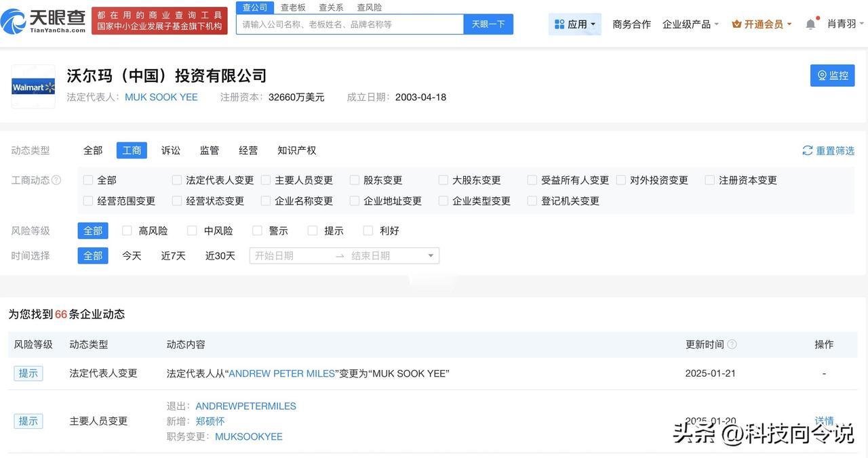Check the 法定代表人变更 checkbox
868x458 pixels.
[x=177, y=180]
